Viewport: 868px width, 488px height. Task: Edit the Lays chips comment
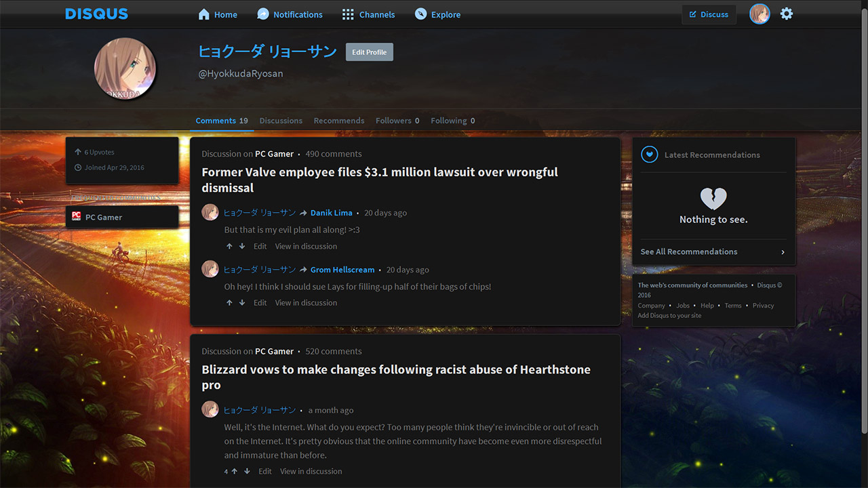260,303
